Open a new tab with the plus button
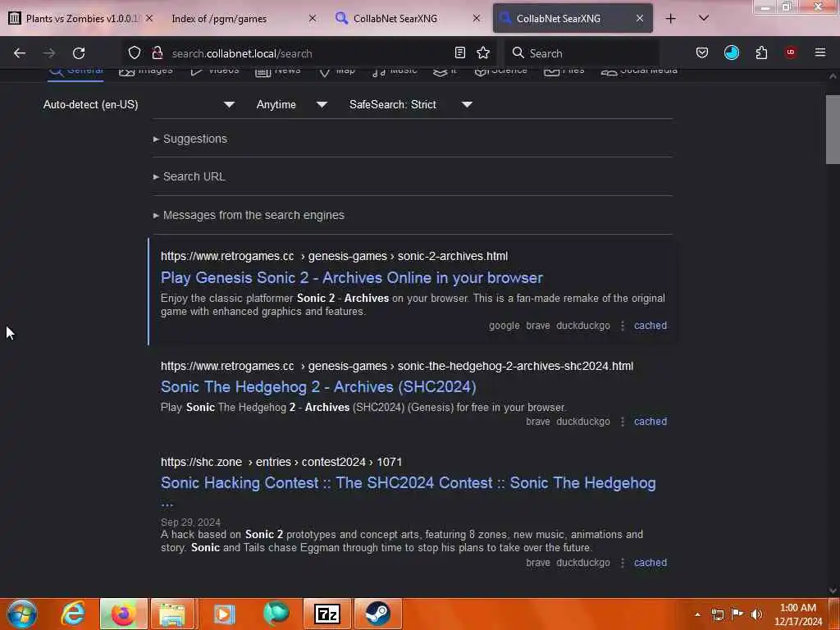 coord(671,19)
